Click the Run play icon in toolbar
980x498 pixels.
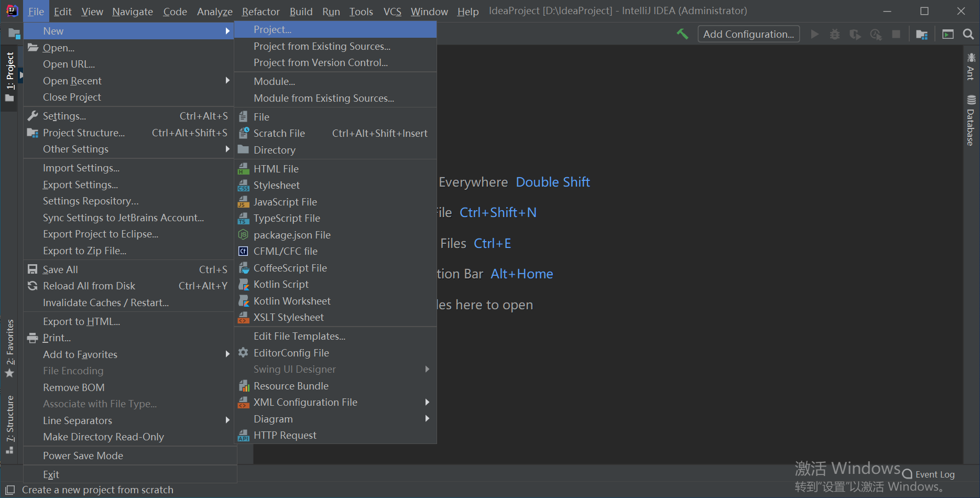(814, 34)
